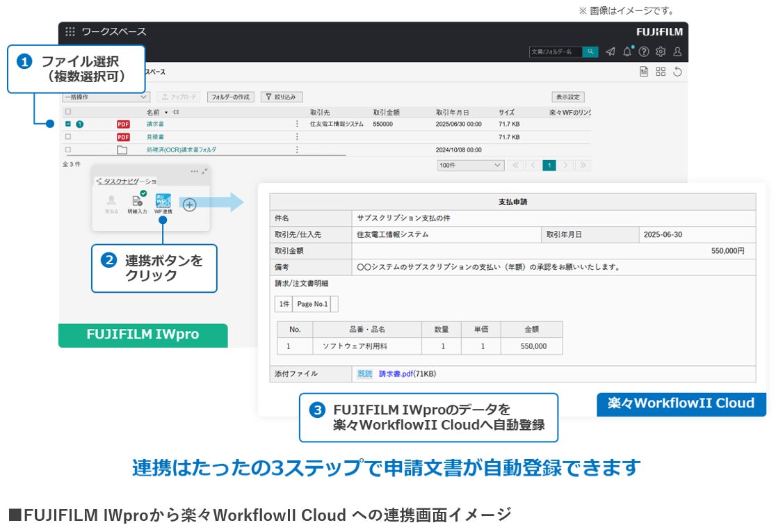Collapse the task navigation panel with arrows icon

click(x=204, y=171)
